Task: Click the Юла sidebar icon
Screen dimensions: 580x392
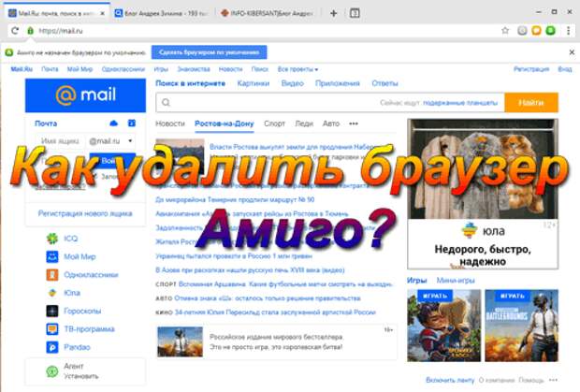Action: tap(52, 293)
